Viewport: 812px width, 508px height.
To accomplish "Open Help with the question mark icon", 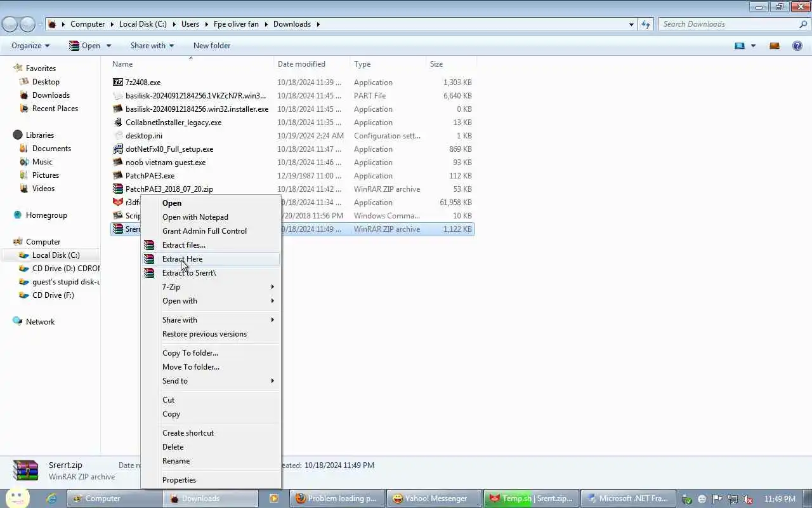I will pos(797,46).
